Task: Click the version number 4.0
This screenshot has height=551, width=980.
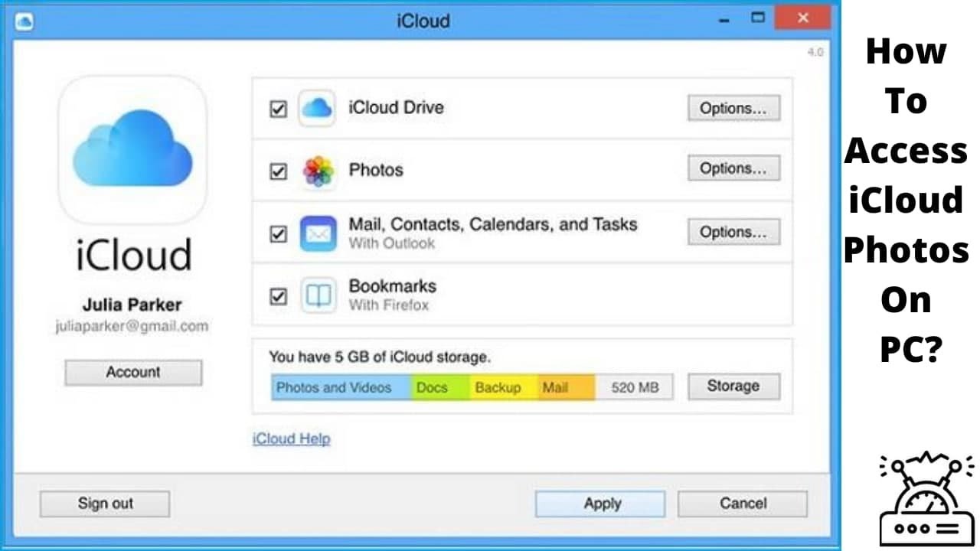Action: point(815,52)
